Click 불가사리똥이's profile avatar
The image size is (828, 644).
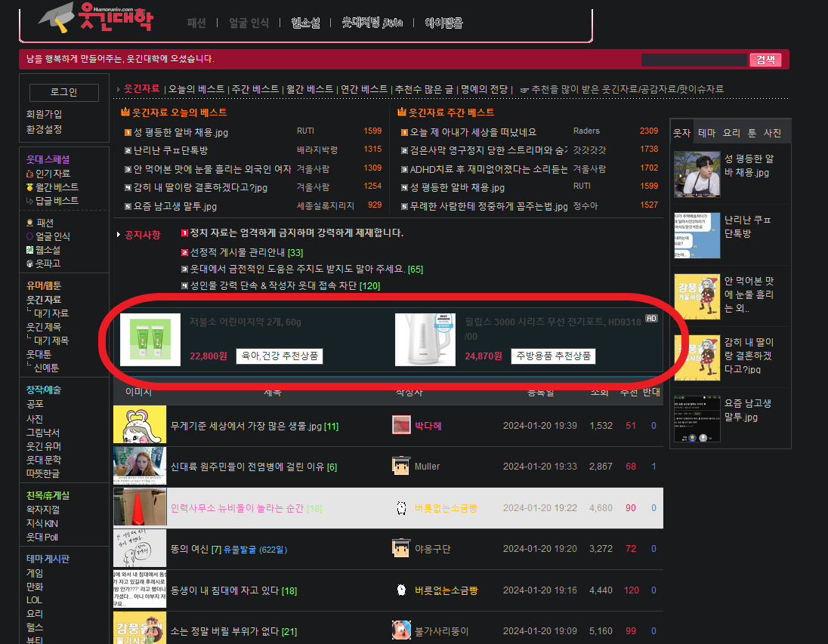[401, 630]
